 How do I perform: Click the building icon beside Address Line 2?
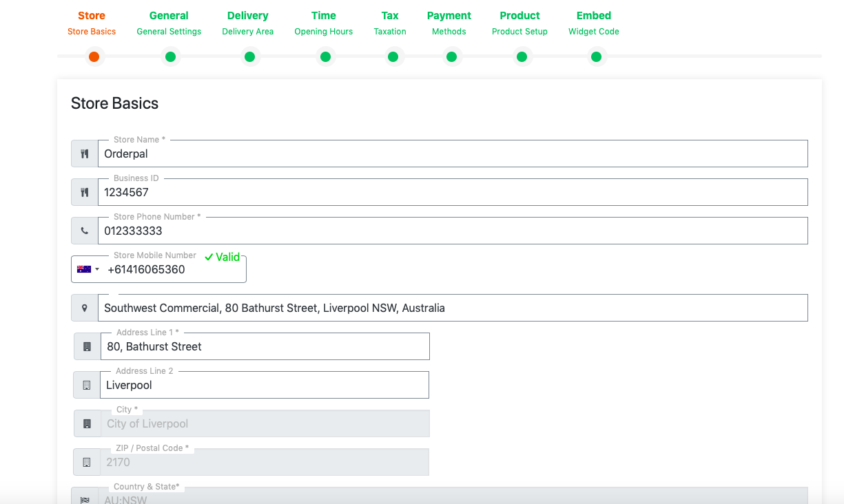point(86,385)
